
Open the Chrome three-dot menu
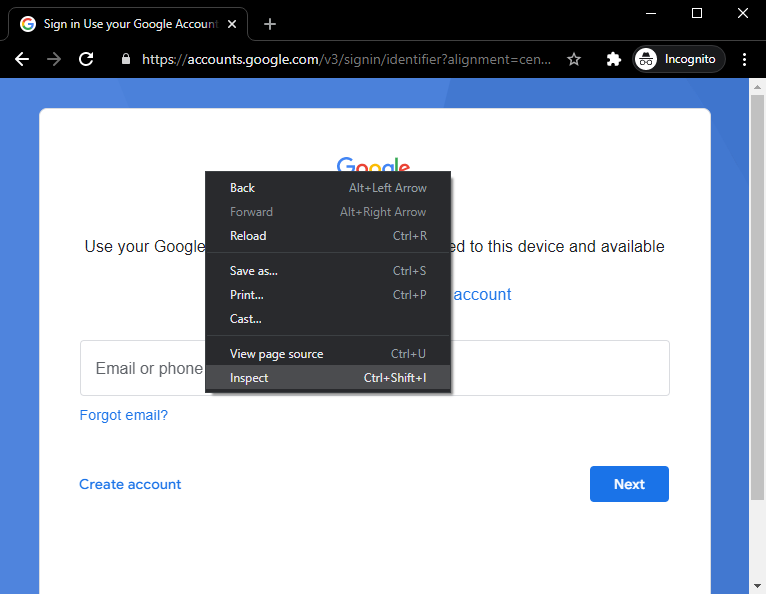tap(745, 59)
